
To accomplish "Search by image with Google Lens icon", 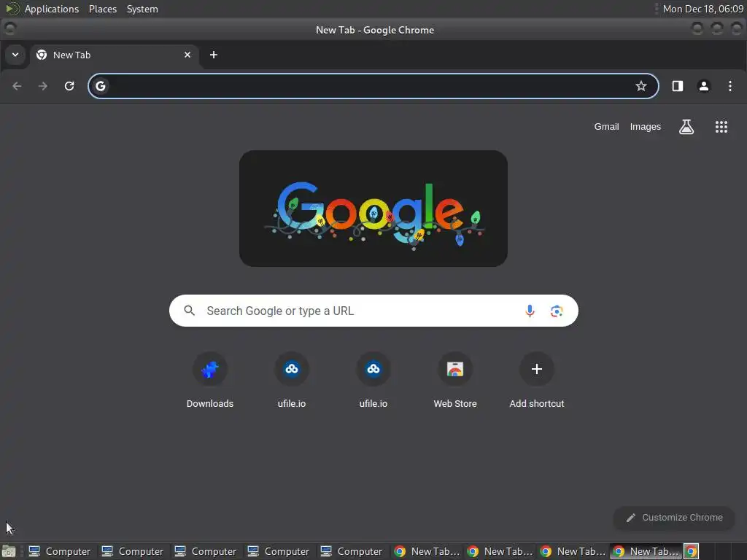I will click(557, 311).
